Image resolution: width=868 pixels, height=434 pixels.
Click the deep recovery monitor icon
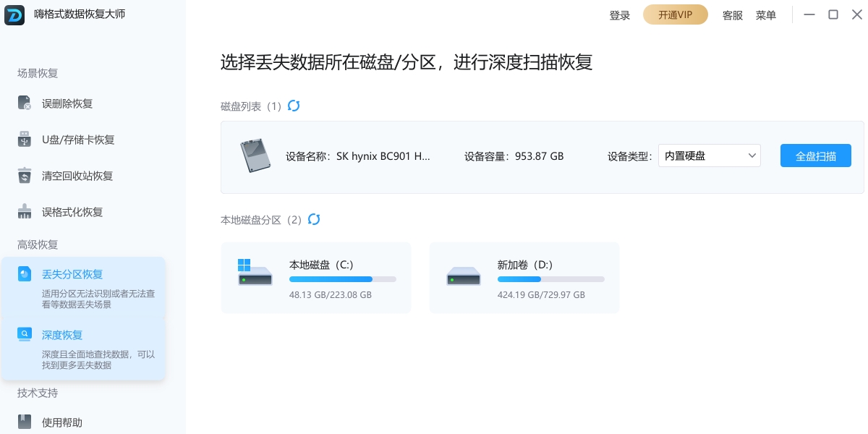click(25, 334)
